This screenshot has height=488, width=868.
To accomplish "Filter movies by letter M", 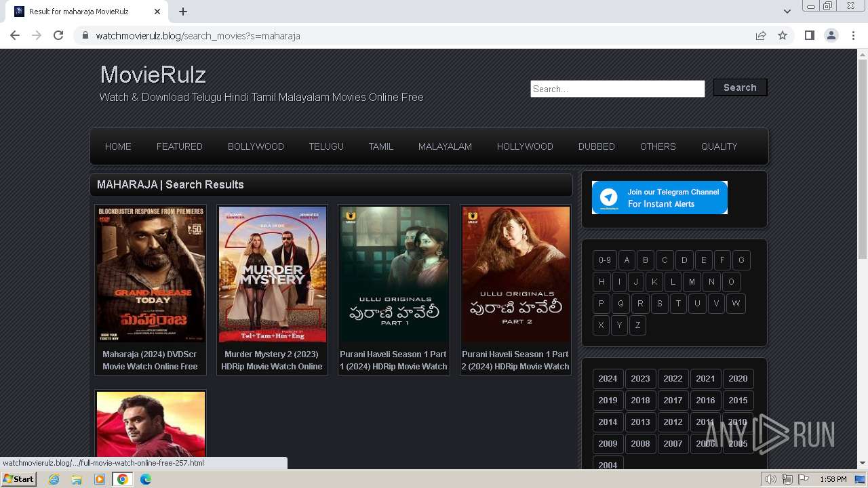I will tap(692, 282).
